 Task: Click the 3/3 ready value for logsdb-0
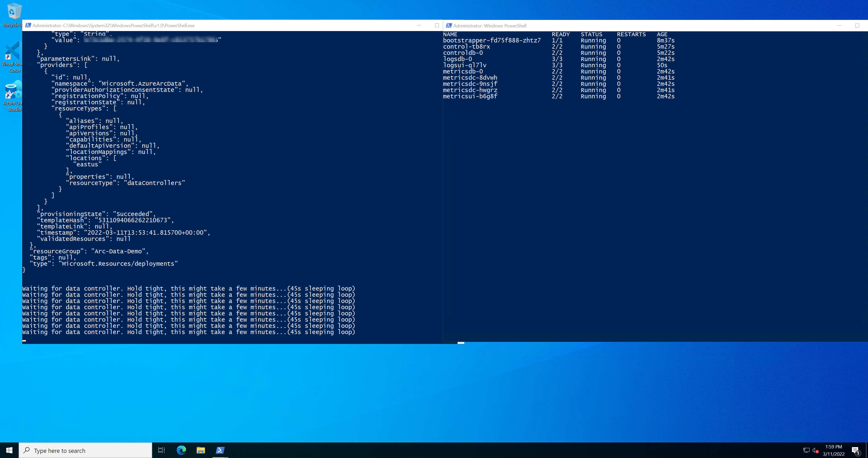557,59
